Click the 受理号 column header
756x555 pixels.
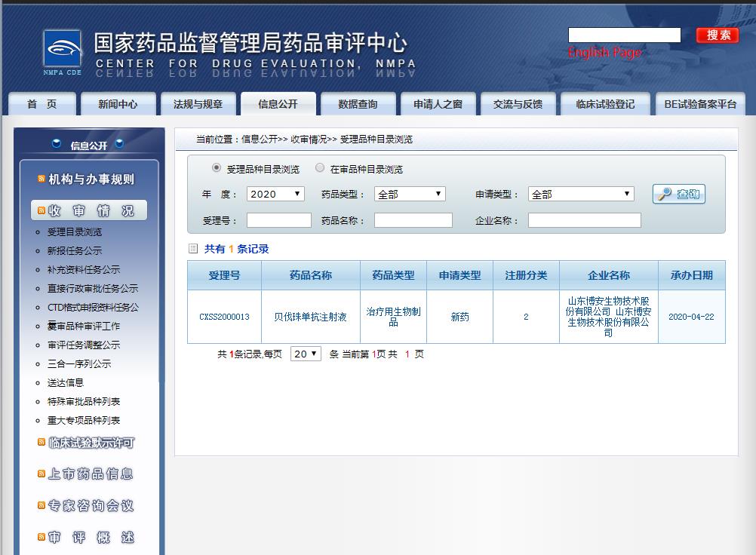pyautogui.click(x=224, y=275)
